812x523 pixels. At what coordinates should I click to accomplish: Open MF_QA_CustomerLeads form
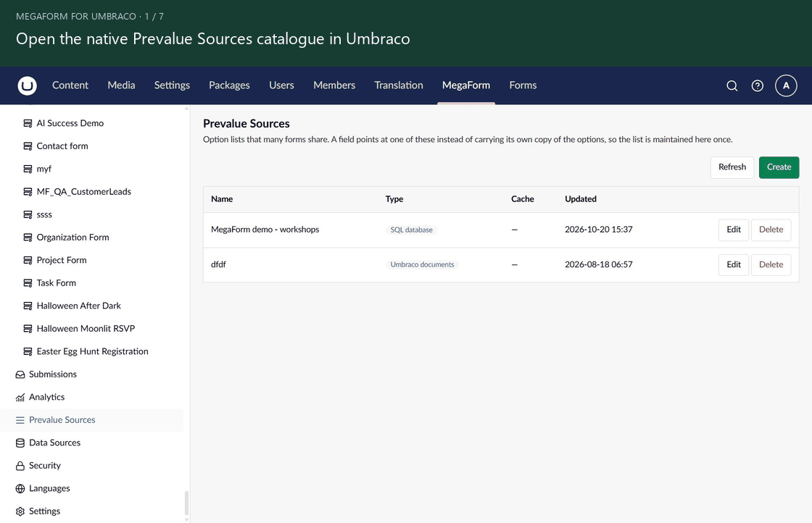tap(84, 191)
